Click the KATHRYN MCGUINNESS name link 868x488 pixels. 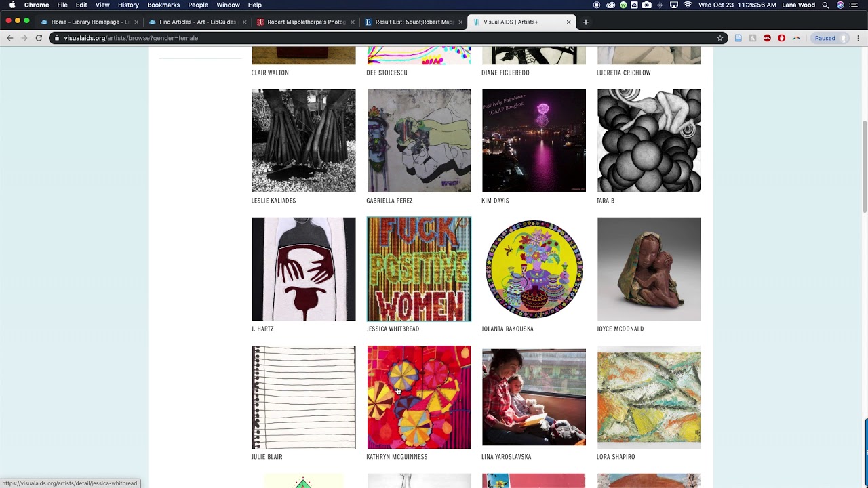tap(397, 457)
